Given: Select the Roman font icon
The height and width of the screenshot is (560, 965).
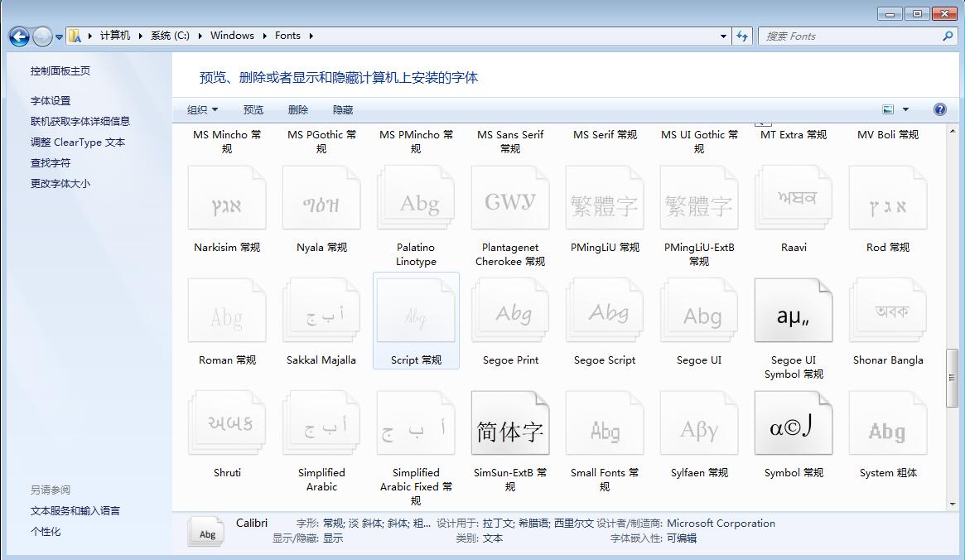Looking at the screenshot, I should click(x=227, y=311).
